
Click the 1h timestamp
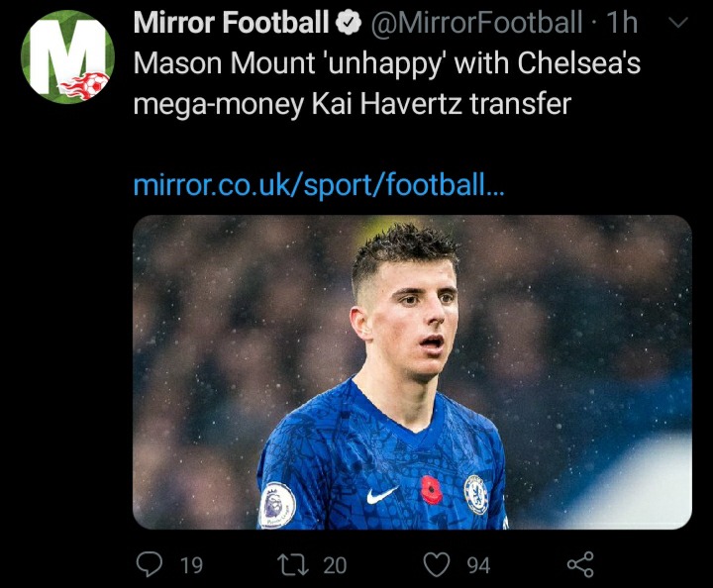[x=622, y=22]
